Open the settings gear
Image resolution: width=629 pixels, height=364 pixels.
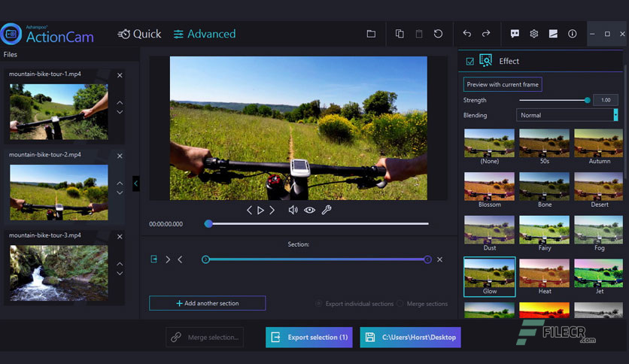pos(534,34)
